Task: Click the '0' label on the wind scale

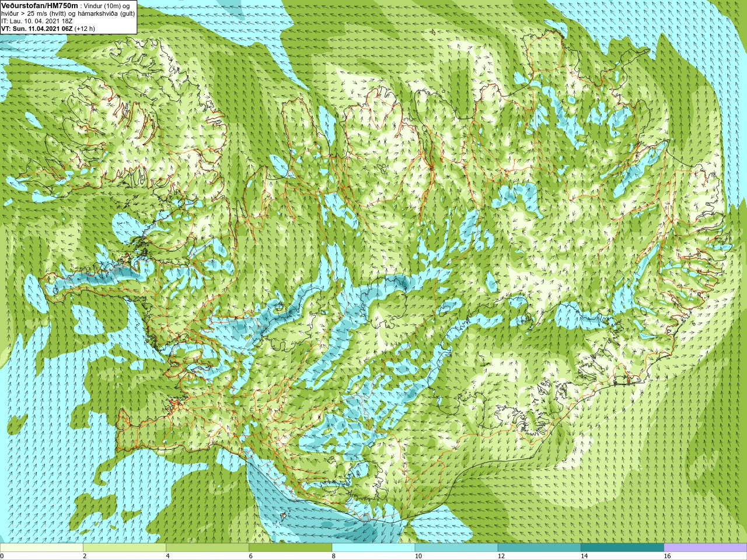Action: [x=2, y=556]
